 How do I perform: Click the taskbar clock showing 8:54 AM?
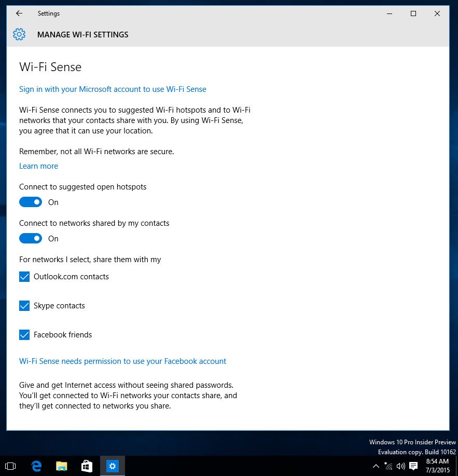point(437,466)
